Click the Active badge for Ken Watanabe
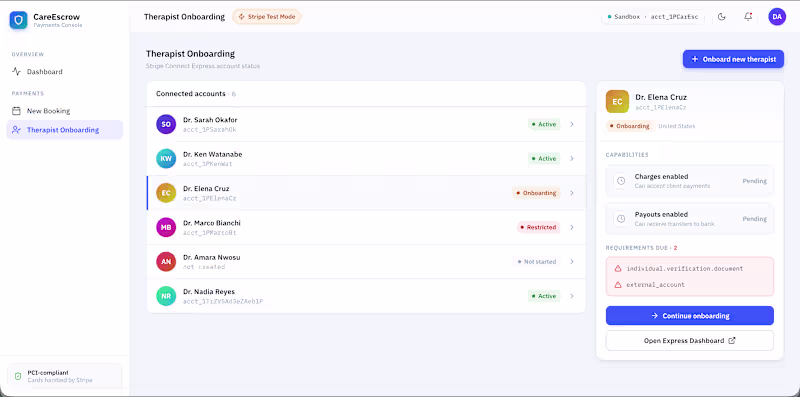Viewport: 800px width, 397px height. pyautogui.click(x=544, y=159)
